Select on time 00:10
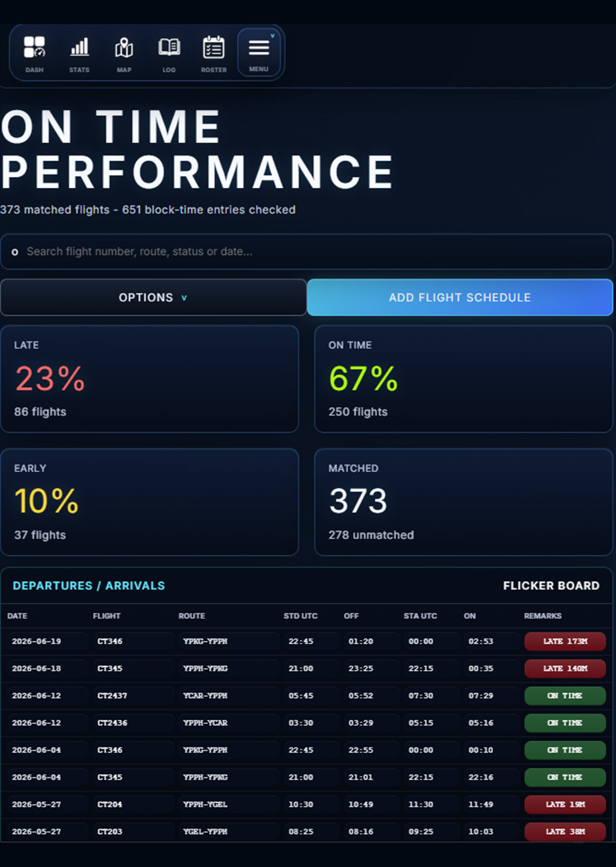This screenshot has height=867, width=616. pyautogui.click(x=492, y=750)
